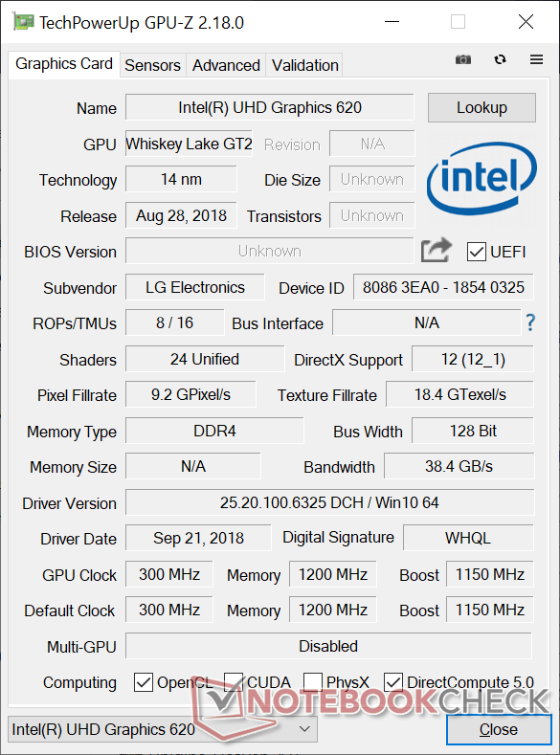This screenshot has width=560, height=755.
Task: Click the Close button at bottom
Action: pos(499,729)
